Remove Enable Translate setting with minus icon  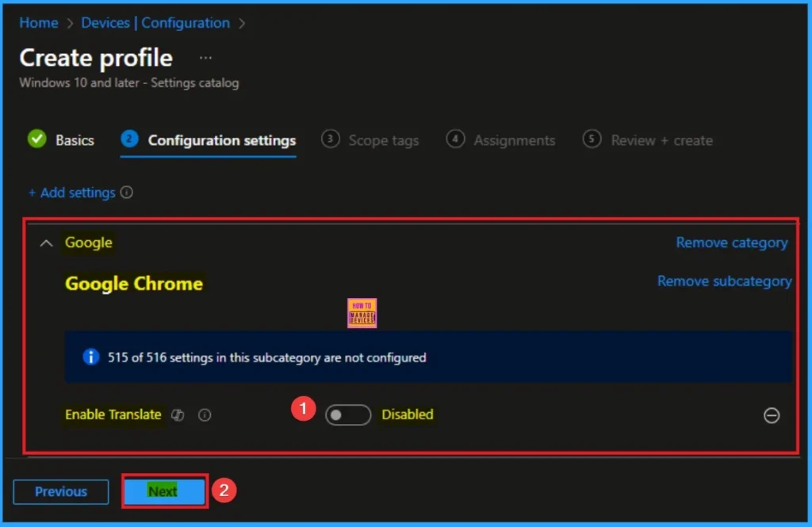(771, 415)
